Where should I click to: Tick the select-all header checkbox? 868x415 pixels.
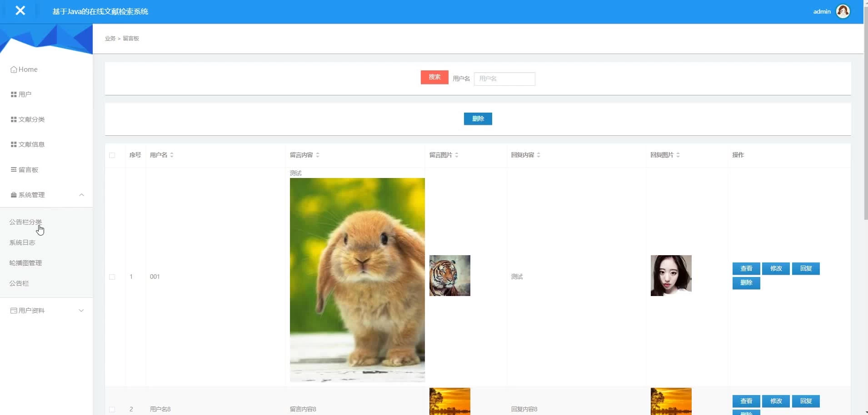112,155
